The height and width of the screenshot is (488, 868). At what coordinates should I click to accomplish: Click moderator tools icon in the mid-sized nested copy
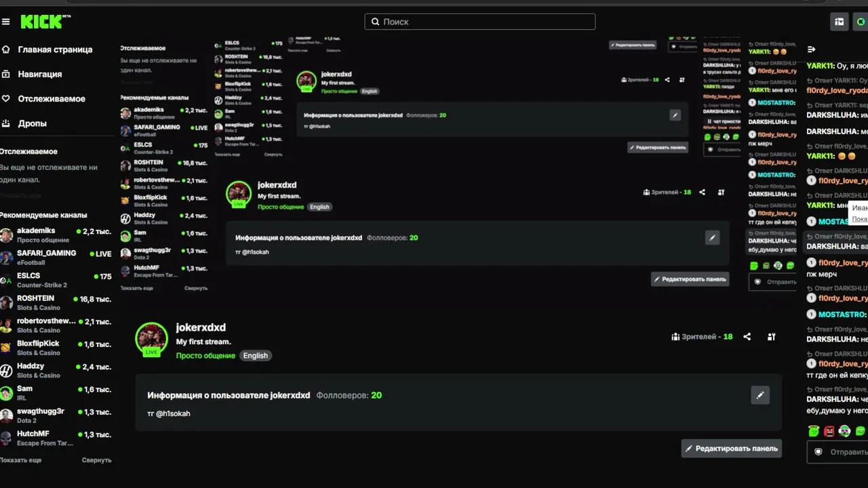click(721, 192)
